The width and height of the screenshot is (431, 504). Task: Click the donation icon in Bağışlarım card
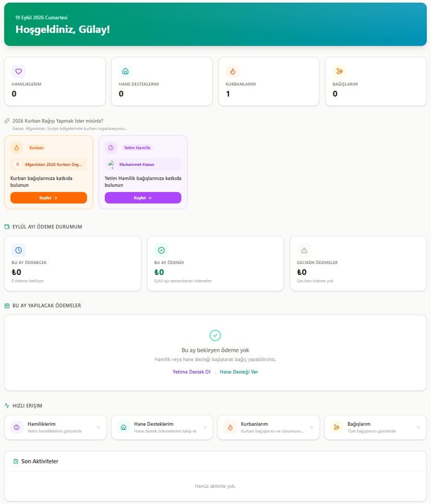339,71
